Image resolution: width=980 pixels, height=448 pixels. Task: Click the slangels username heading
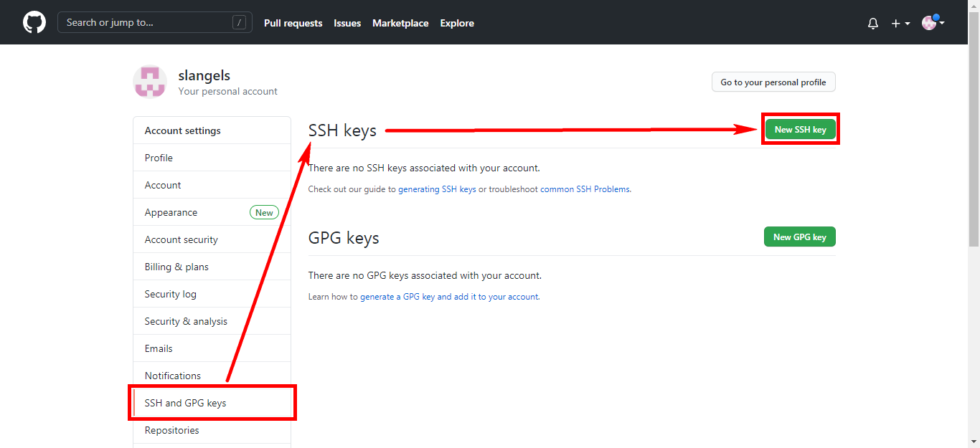(204, 75)
